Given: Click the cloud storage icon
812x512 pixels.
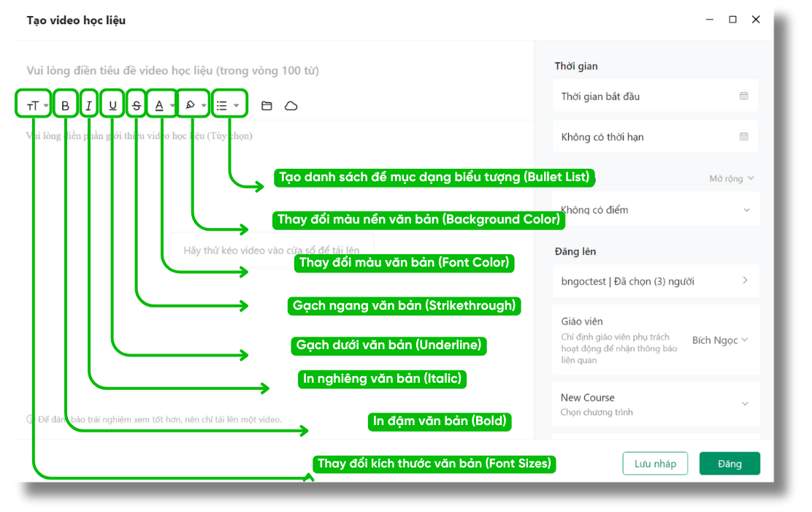Looking at the screenshot, I should tap(291, 106).
